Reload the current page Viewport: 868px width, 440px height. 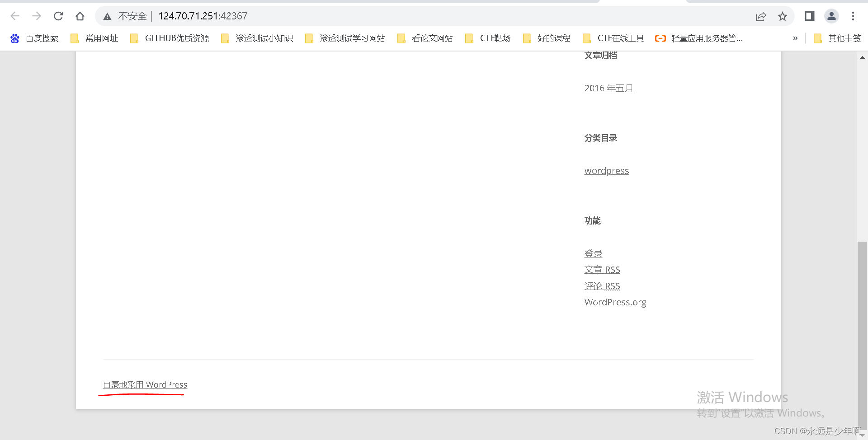pyautogui.click(x=58, y=16)
